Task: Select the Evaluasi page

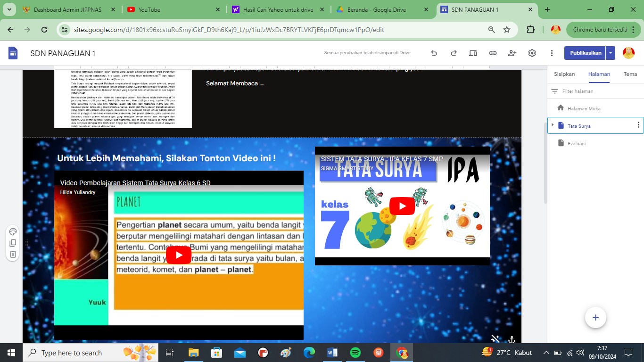Action: 577,143
